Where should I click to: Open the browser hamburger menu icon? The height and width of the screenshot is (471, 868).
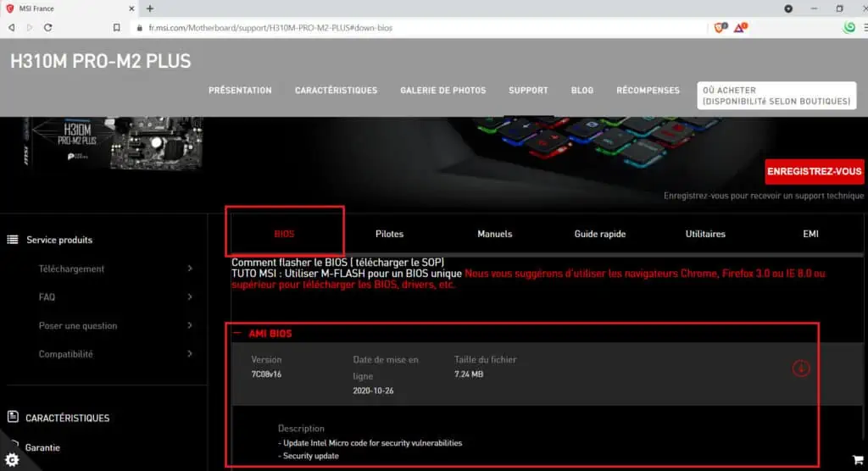pos(865,27)
